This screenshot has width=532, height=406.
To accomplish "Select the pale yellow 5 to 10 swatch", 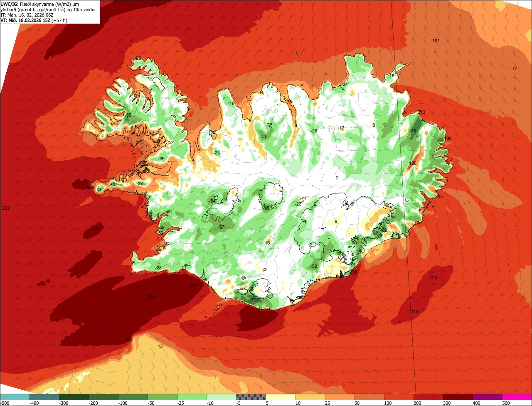I will point(281,397).
